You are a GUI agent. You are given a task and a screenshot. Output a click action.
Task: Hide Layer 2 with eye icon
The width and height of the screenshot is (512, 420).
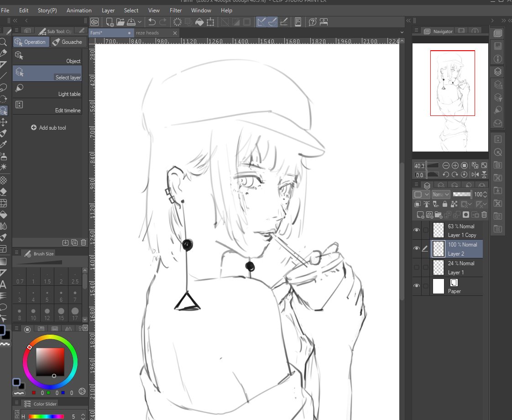pos(417,248)
